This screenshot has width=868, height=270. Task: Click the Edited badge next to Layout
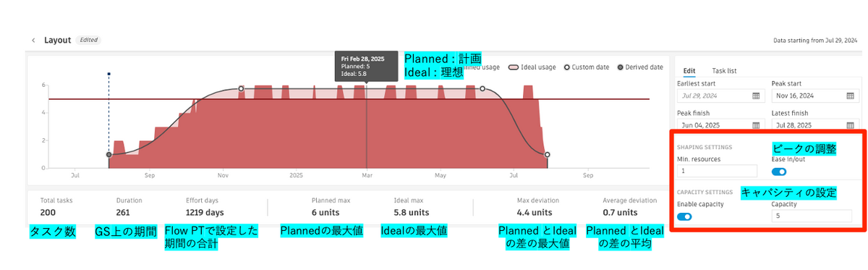coord(89,41)
